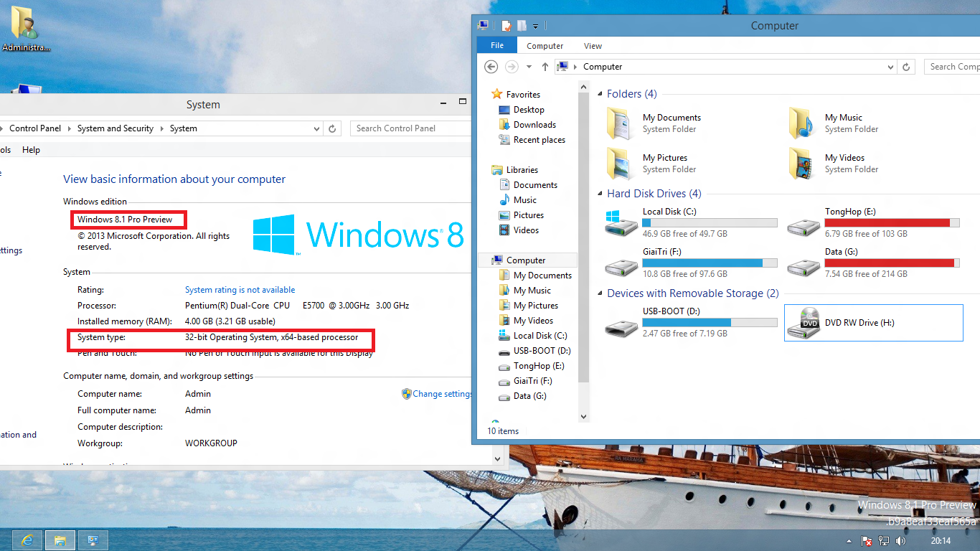
Task: Click navigation pane vertical scrollbar in Computer window
Action: pyautogui.click(x=583, y=237)
